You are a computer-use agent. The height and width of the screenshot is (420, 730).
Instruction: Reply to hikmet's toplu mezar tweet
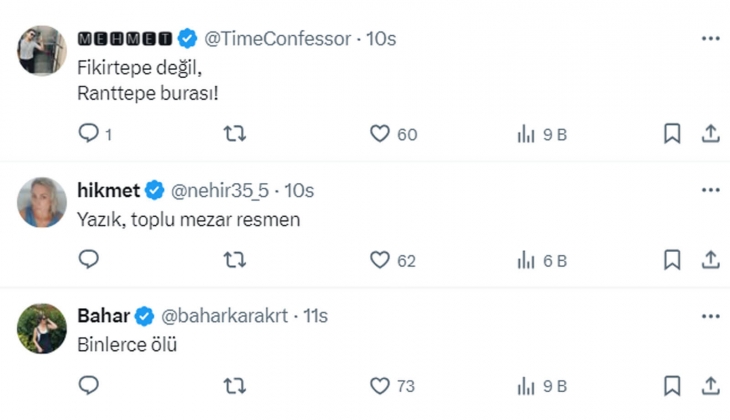(89, 260)
